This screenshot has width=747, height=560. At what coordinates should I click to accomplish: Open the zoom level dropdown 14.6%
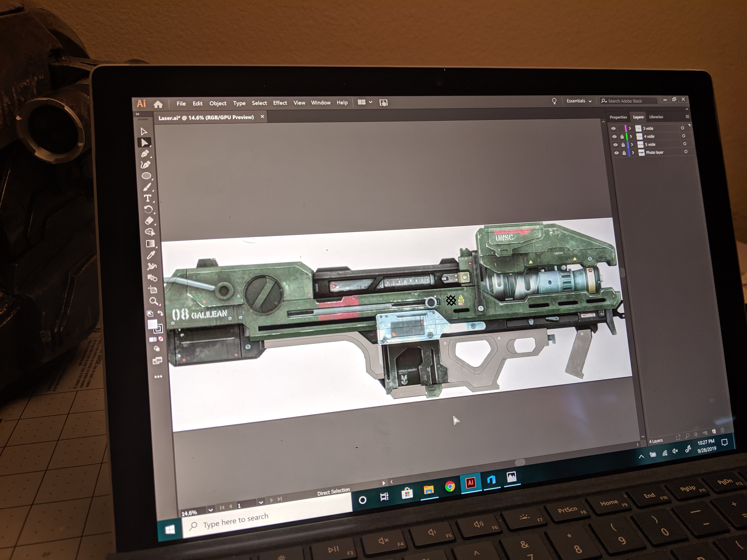click(211, 509)
